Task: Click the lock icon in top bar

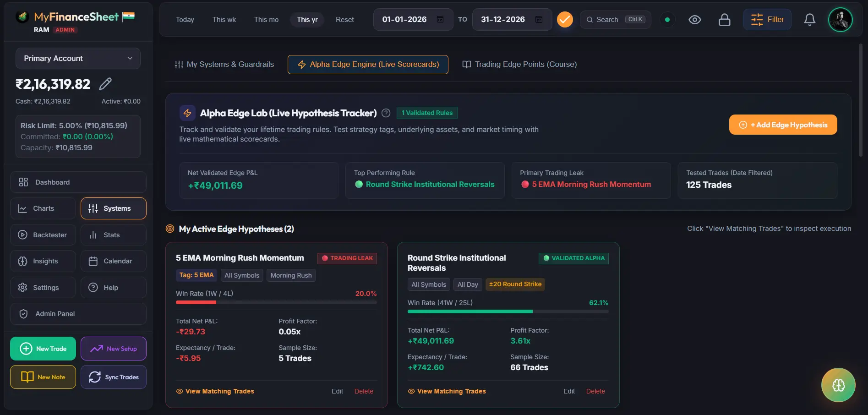Action: point(725,20)
